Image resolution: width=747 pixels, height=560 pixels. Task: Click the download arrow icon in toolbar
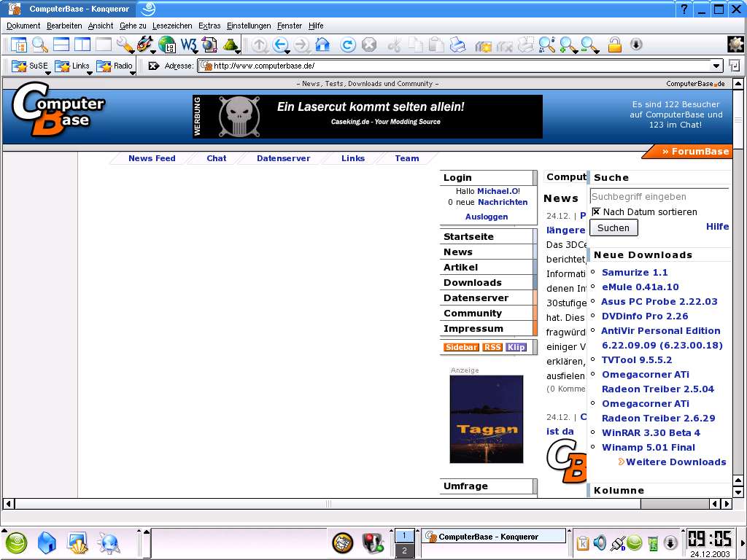pyautogui.click(x=636, y=44)
